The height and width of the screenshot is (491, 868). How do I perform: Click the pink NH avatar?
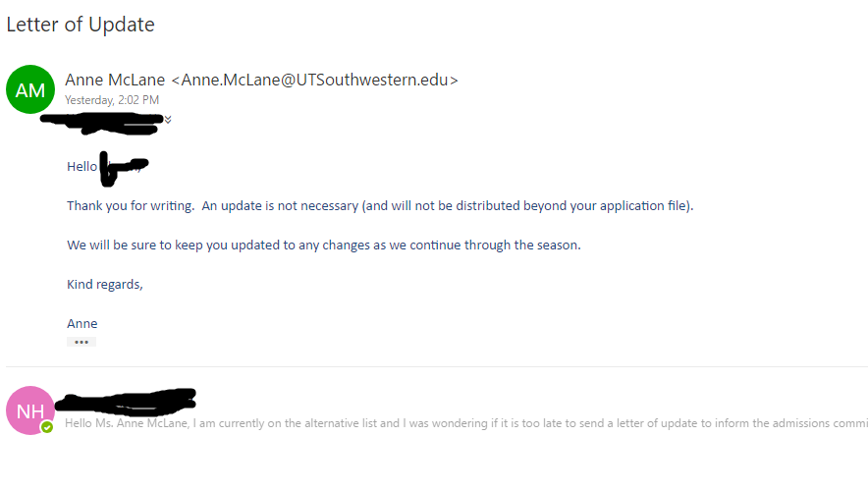pyautogui.click(x=30, y=410)
